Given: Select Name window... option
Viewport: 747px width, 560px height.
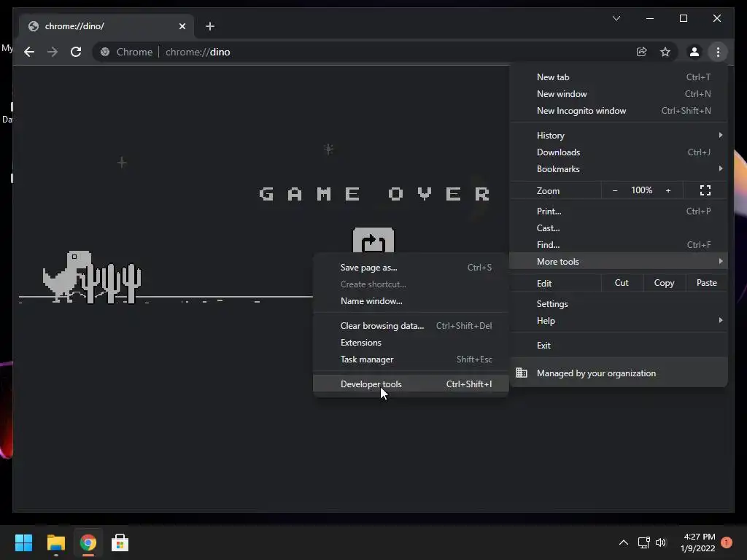Looking at the screenshot, I should 411,301.
